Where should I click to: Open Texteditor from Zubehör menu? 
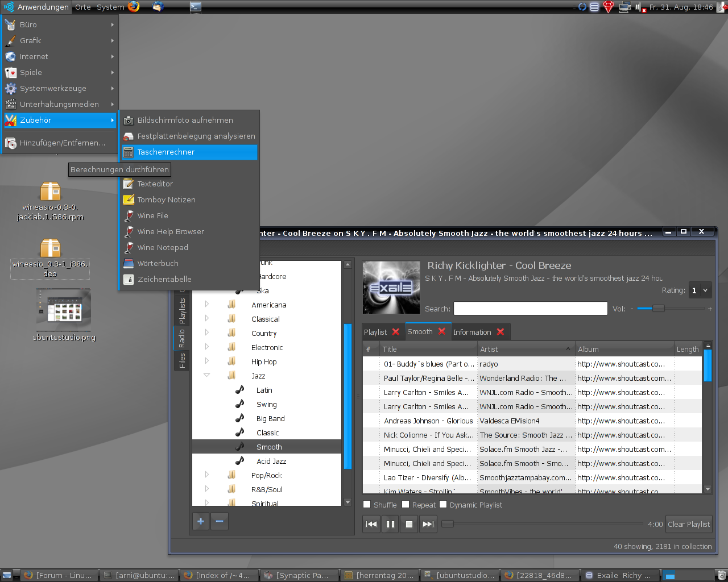pyautogui.click(x=189, y=184)
